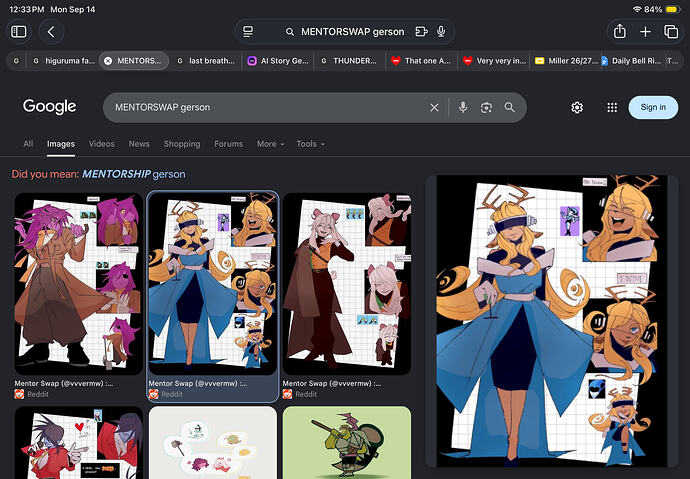Add a new tab
690x479 pixels.
click(645, 32)
